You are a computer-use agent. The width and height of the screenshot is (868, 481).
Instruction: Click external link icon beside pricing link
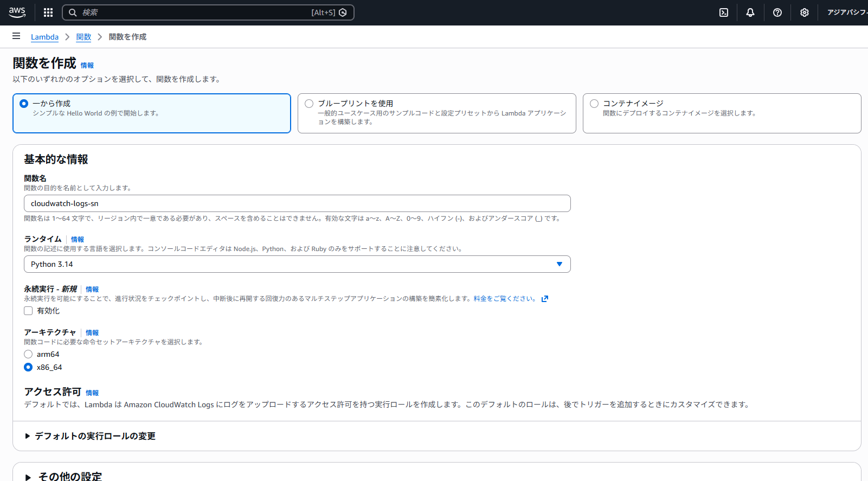(545, 299)
